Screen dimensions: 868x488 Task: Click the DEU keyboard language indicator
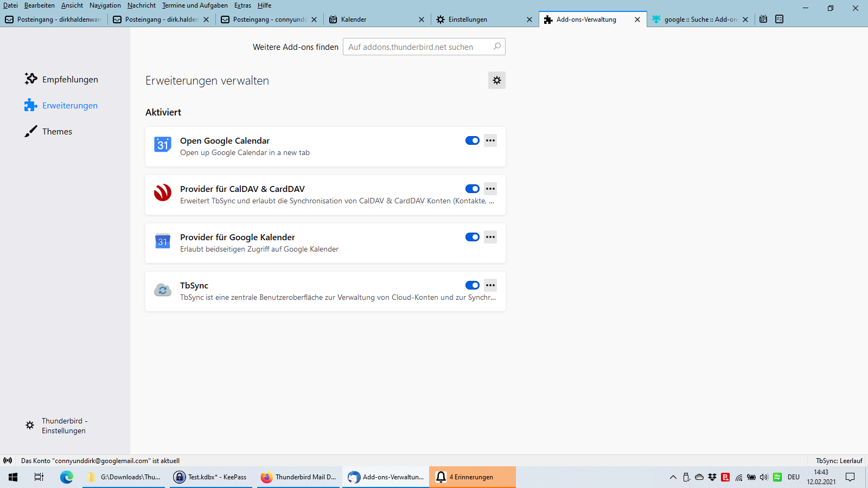pos(794,477)
